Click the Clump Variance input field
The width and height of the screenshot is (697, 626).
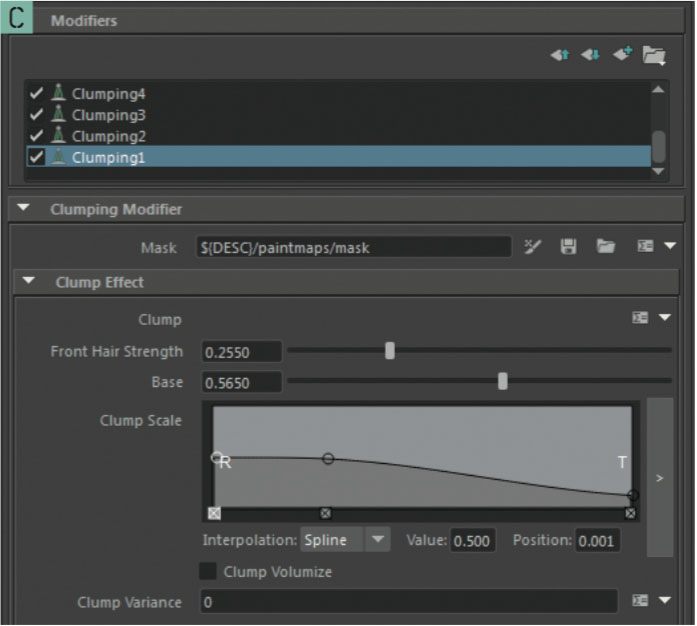409,602
